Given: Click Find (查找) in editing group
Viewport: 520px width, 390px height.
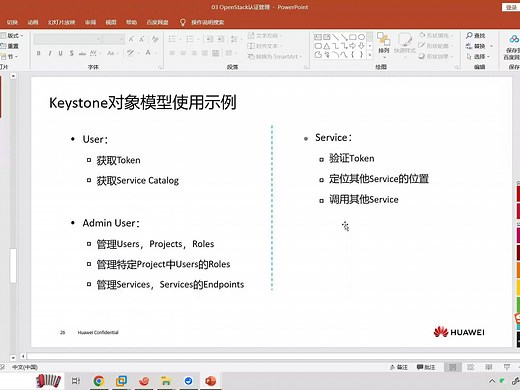Looking at the screenshot, I should 476,35.
